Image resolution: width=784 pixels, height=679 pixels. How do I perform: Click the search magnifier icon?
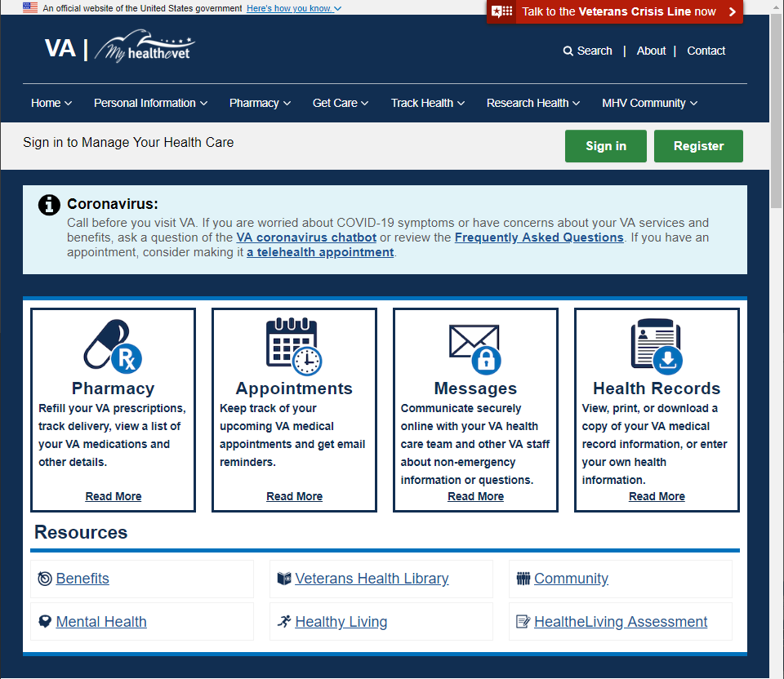click(x=568, y=51)
